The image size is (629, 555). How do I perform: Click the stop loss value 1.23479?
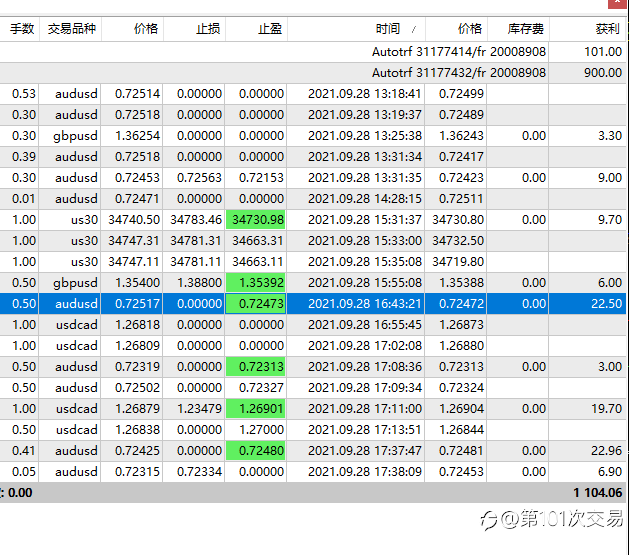[199, 409]
